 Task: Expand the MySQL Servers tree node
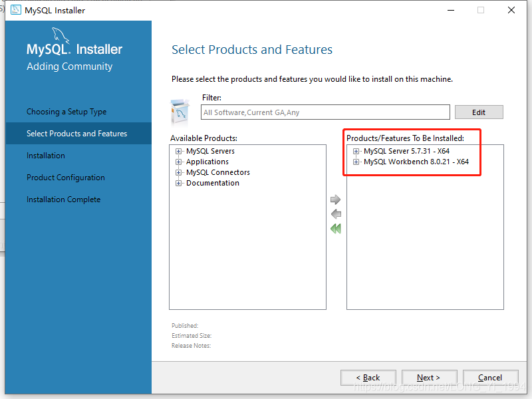point(178,152)
